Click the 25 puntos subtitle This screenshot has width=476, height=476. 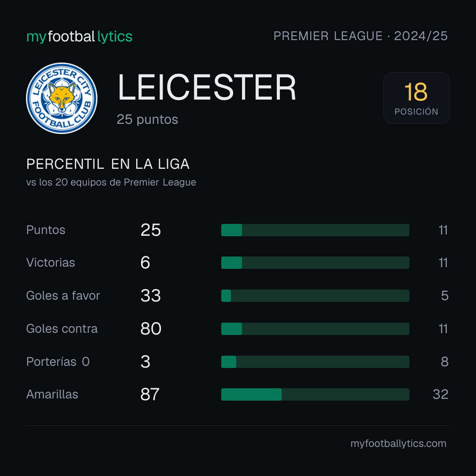coord(147,119)
